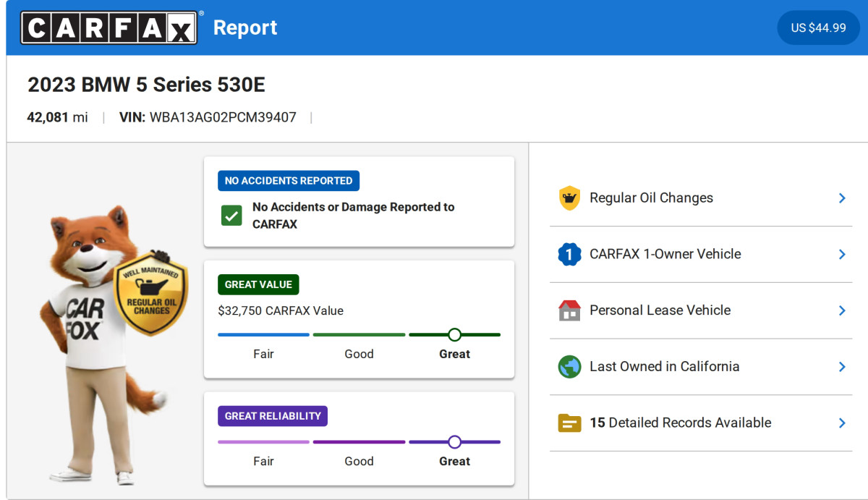868x500 pixels.
Task: Click the reliability slider circle marker
Action: pyautogui.click(x=454, y=442)
